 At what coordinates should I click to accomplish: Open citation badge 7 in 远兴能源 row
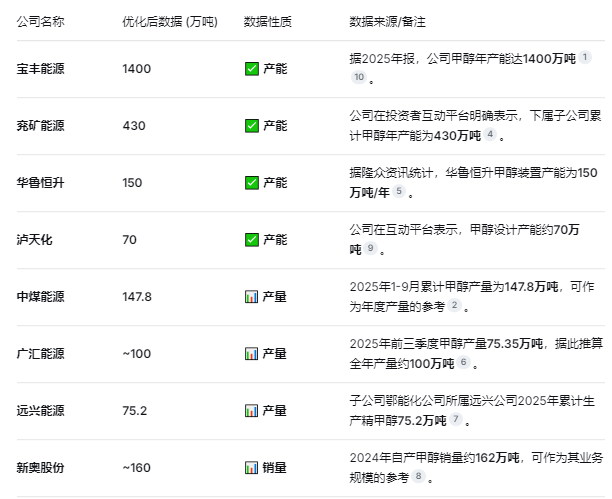(x=455, y=419)
